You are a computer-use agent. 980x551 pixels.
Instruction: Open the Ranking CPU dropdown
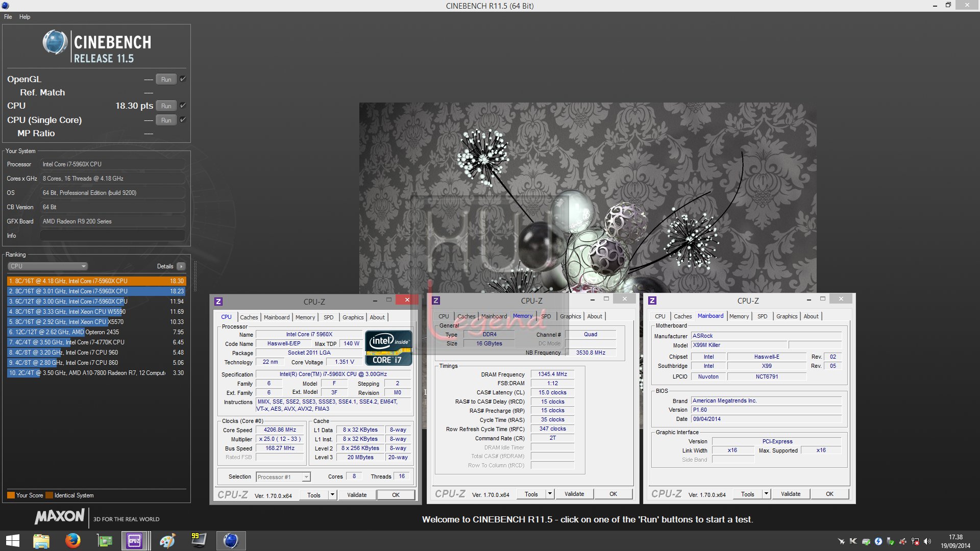48,266
